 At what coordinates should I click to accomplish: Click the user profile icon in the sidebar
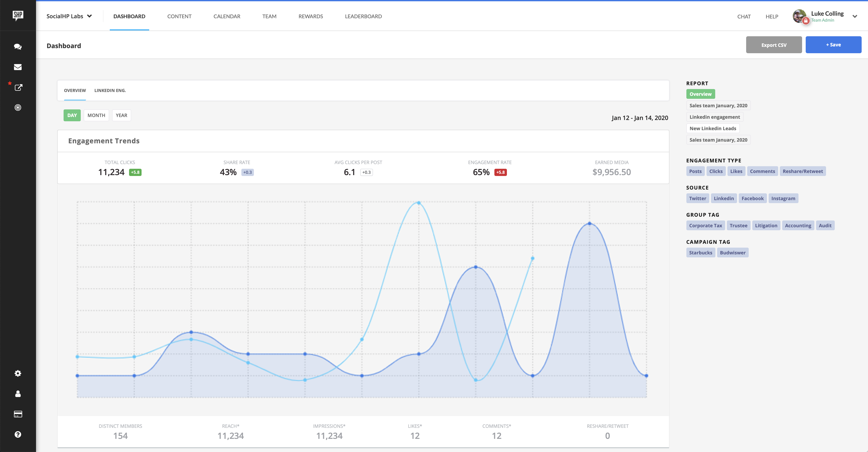pos(18,394)
